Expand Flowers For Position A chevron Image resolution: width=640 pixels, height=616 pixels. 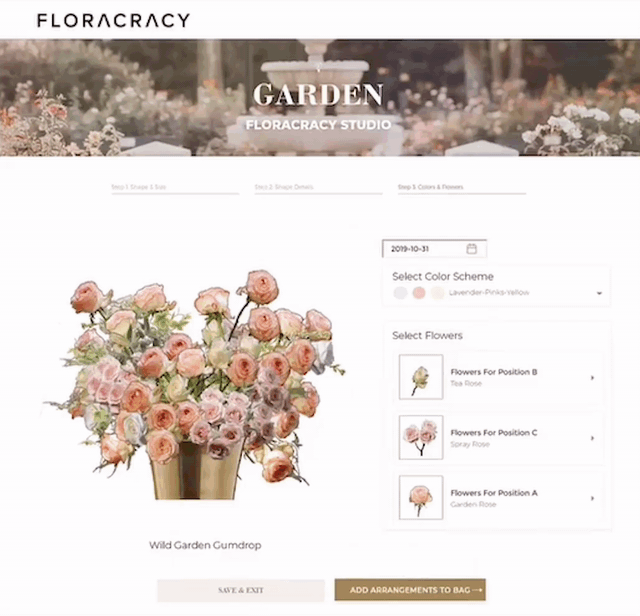(x=592, y=498)
